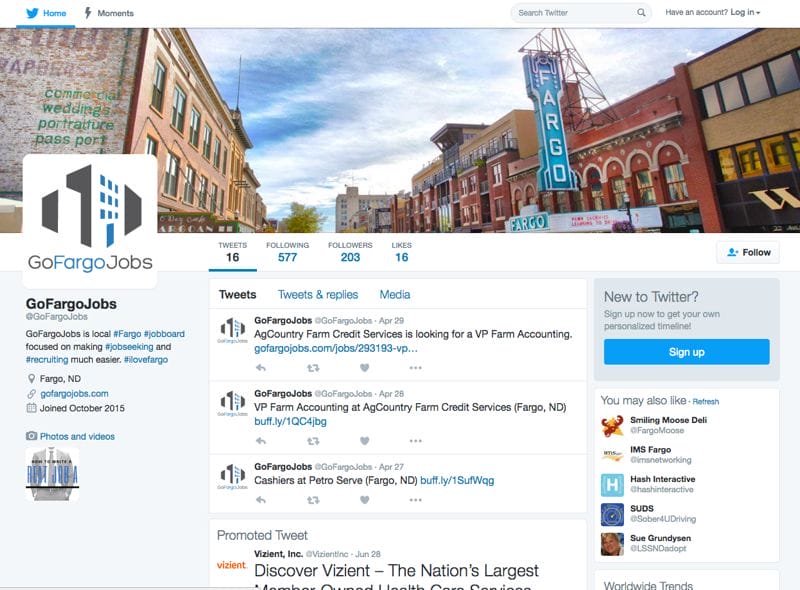Screen dimensions: 800x590
Task: Open the Media tab
Action: coord(395,295)
